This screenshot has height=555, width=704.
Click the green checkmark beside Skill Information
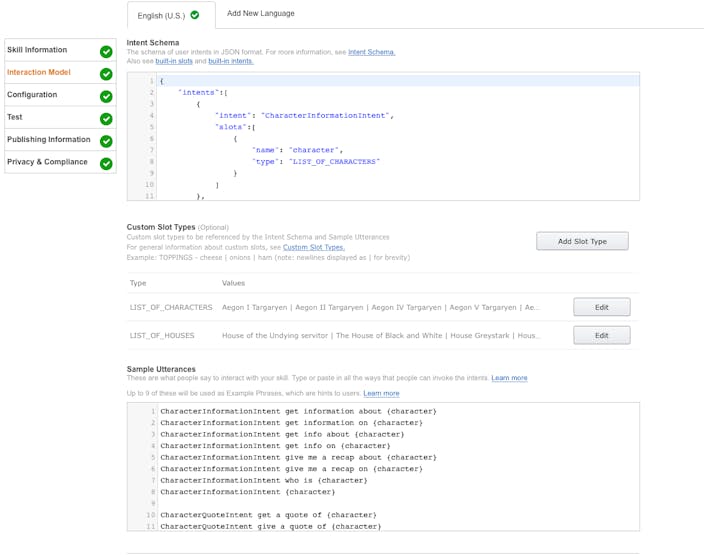coord(106,52)
